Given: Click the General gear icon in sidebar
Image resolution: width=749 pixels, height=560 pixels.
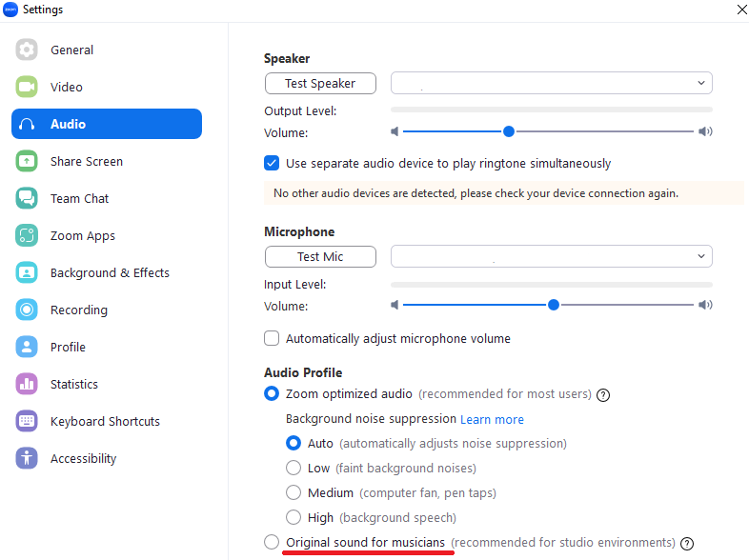Looking at the screenshot, I should click(27, 50).
